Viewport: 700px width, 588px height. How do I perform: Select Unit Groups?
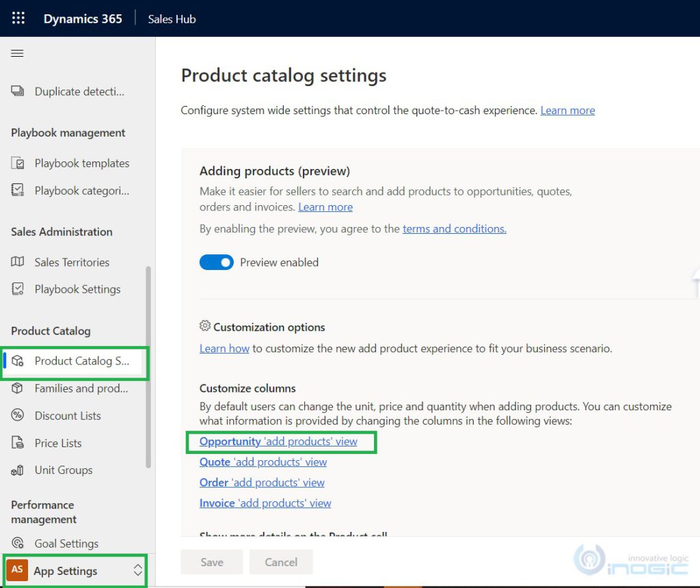coord(63,470)
